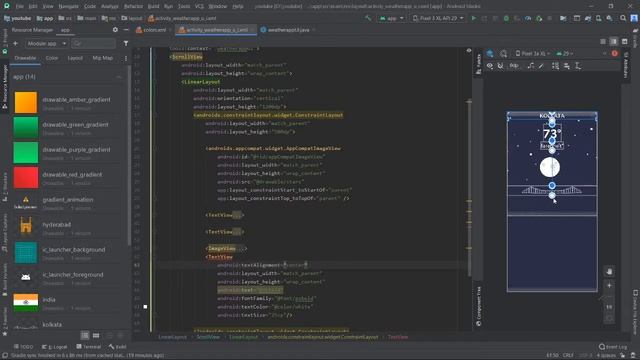Click ConstraintLayout in the bottom breadcrumb

click(x=322, y=337)
